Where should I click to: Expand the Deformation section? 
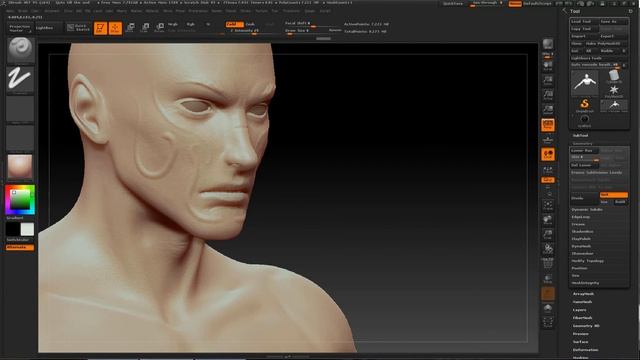tap(585, 350)
